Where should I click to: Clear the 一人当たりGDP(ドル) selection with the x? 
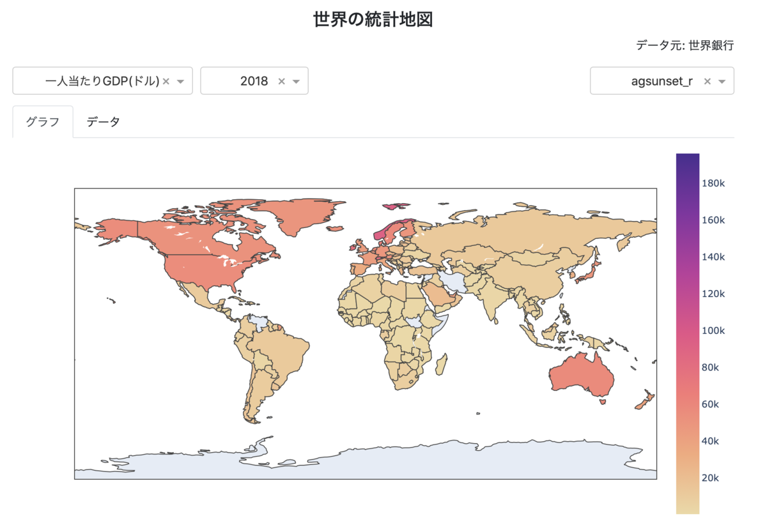point(166,81)
